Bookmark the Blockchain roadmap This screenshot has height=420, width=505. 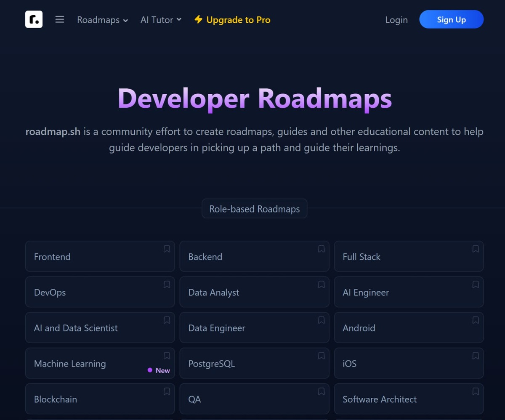click(x=167, y=391)
